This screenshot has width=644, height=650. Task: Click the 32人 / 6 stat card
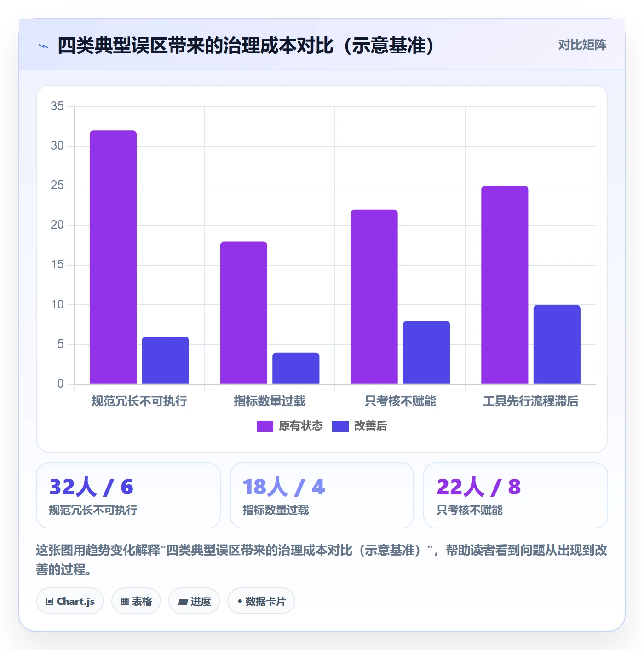coord(128,495)
